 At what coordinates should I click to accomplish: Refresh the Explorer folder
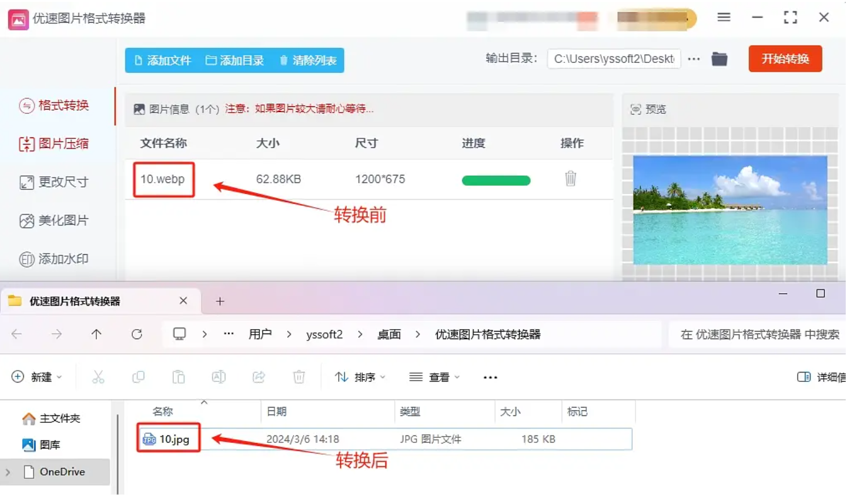coord(137,334)
